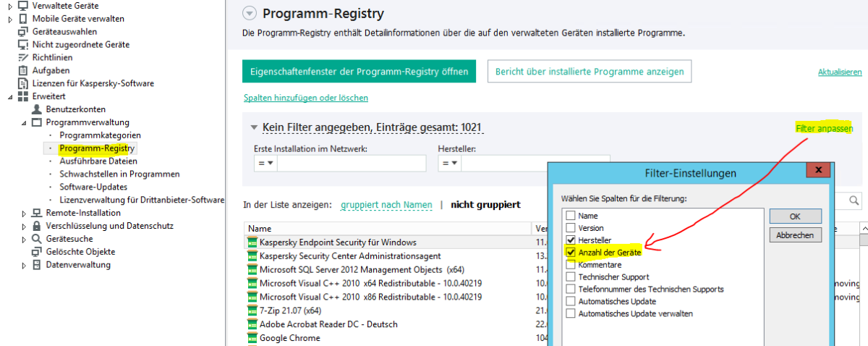The image size is (868, 346).
Task: Check the Version filter column checkbox
Action: 571,228
